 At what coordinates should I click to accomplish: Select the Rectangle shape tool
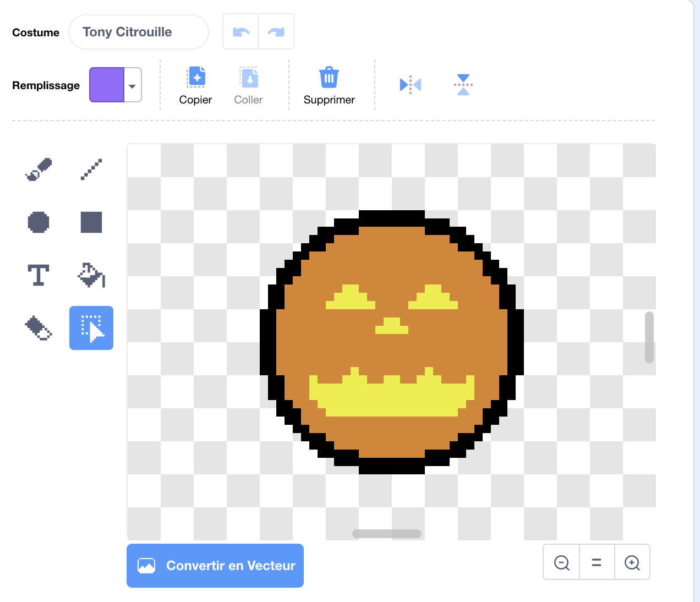coord(91,222)
